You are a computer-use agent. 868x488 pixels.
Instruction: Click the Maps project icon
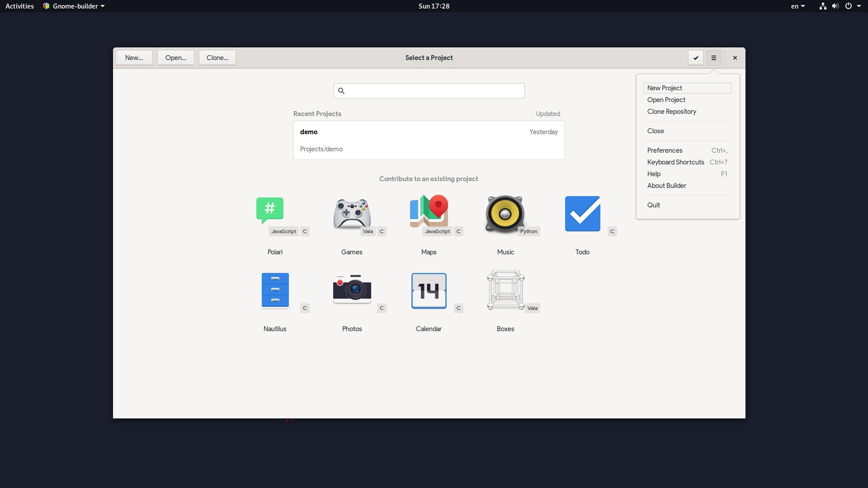(429, 211)
